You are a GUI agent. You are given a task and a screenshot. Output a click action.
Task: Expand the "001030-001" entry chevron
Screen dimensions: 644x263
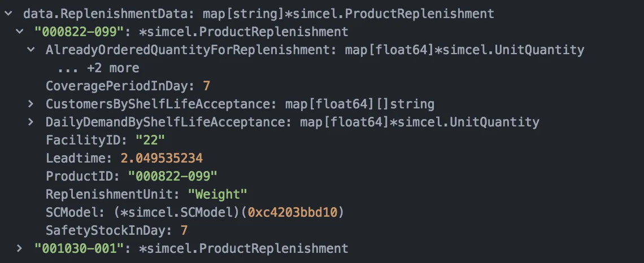point(19,248)
